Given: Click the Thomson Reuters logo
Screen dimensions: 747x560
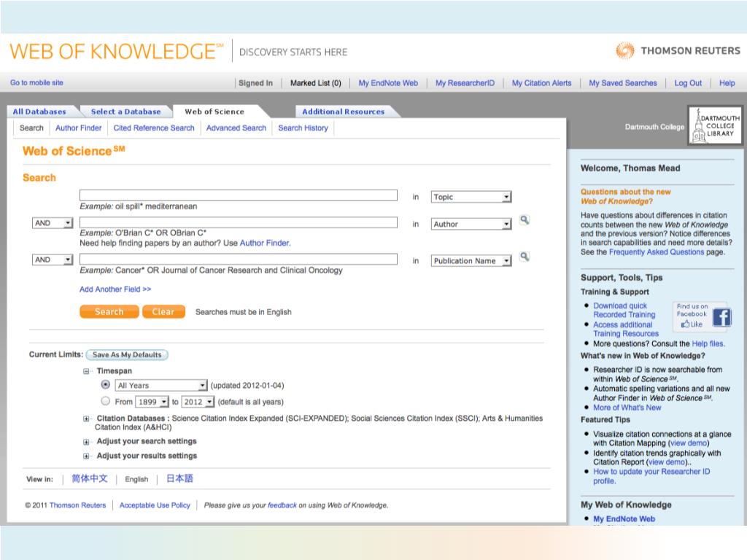Looking at the screenshot, I should [x=678, y=50].
